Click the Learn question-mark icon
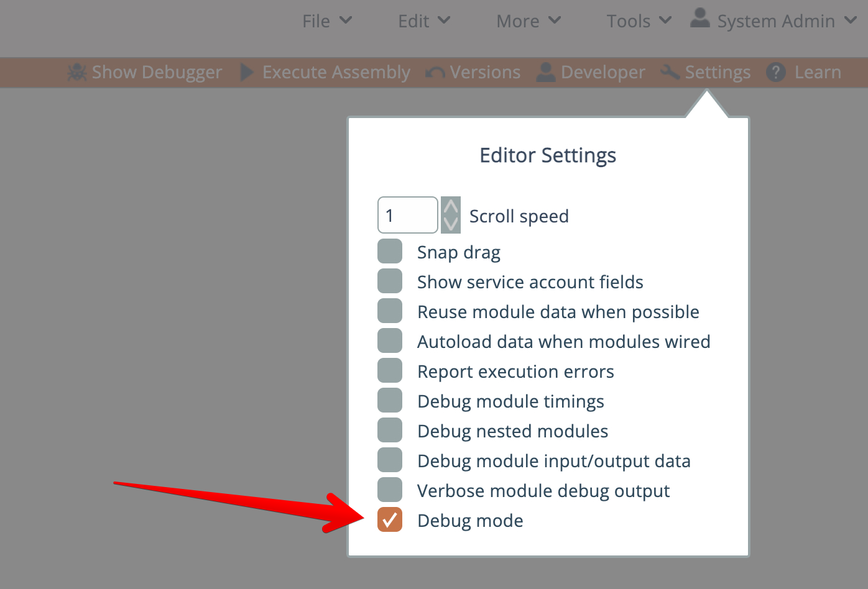The image size is (868, 589). [776, 72]
